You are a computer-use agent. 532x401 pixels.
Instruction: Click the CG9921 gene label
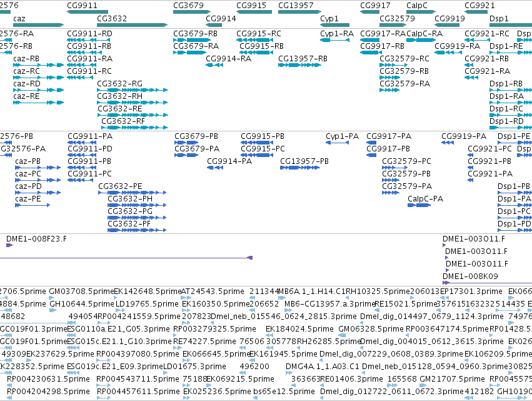(x=479, y=6)
